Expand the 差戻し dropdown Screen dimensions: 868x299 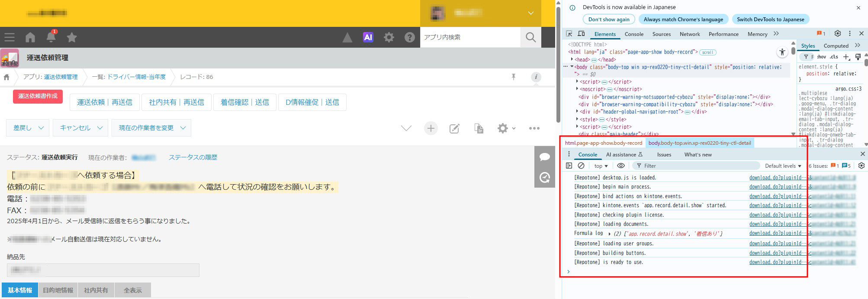click(x=28, y=128)
